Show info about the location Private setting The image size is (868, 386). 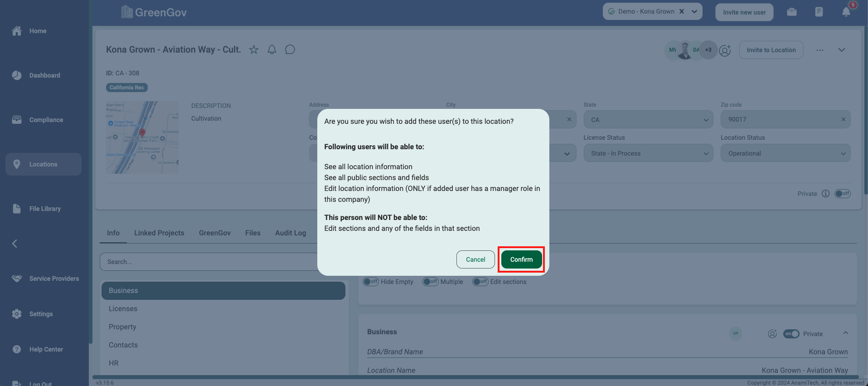point(826,194)
